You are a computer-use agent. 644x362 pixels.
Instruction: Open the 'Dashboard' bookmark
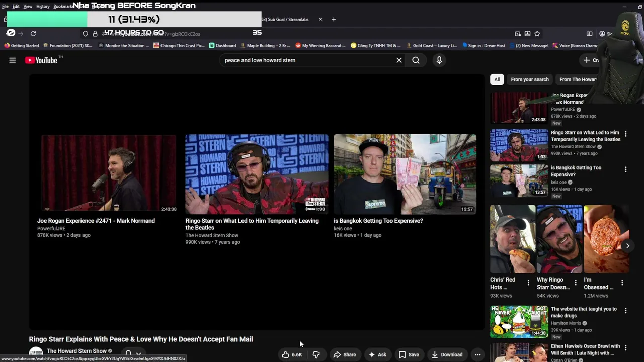coord(222,45)
